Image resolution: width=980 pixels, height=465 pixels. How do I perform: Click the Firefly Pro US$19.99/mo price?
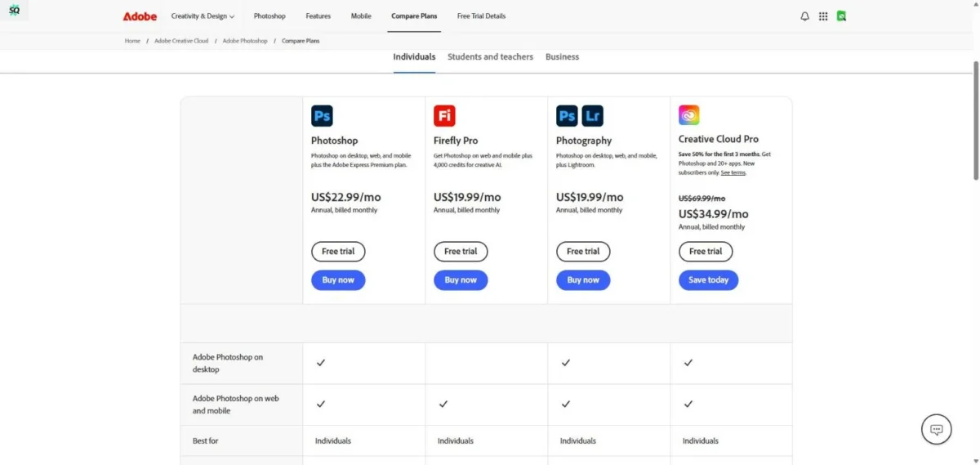(x=467, y=197)
